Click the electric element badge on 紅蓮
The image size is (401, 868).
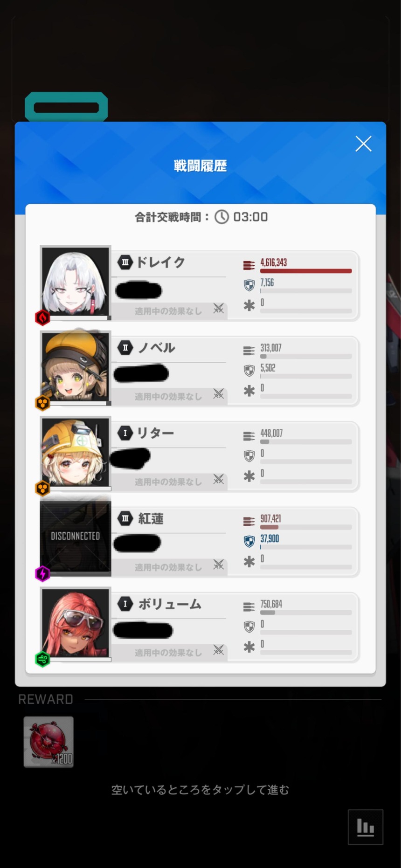(x=42, y=573)
